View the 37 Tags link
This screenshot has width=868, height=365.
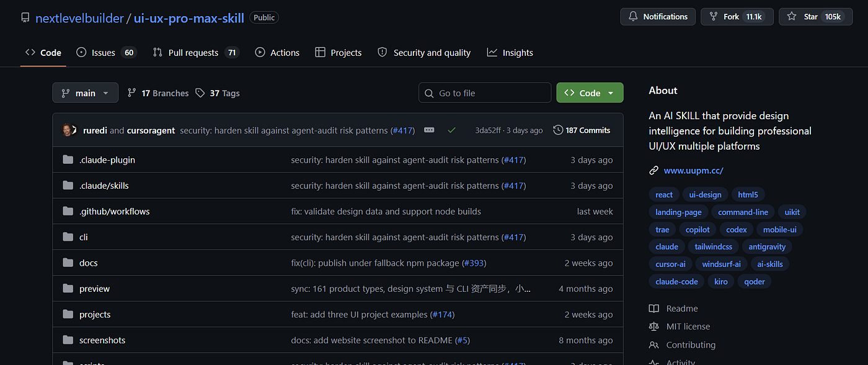tap(217, 93)
